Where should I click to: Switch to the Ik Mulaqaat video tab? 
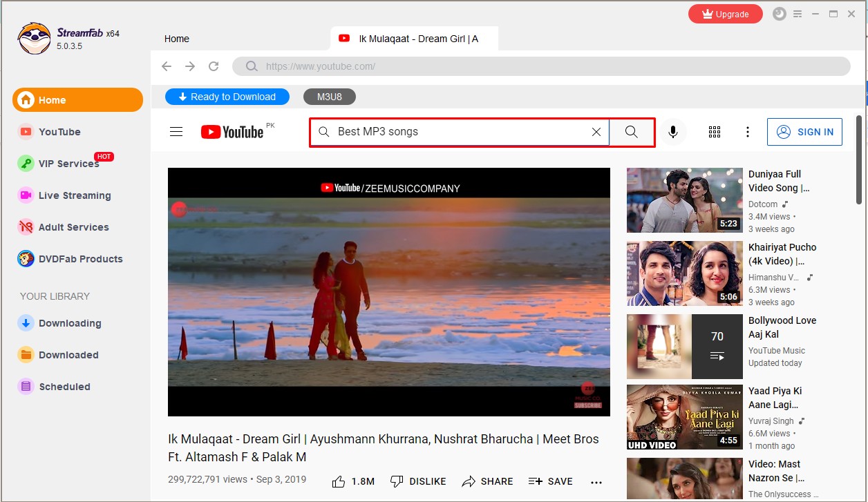click(415, 39)
